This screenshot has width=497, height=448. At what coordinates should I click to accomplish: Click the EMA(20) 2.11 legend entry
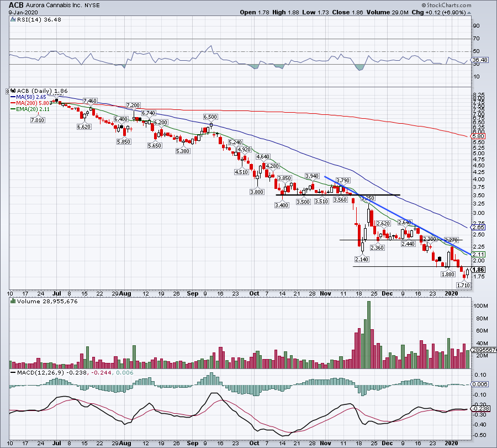[x=33, y=109]
